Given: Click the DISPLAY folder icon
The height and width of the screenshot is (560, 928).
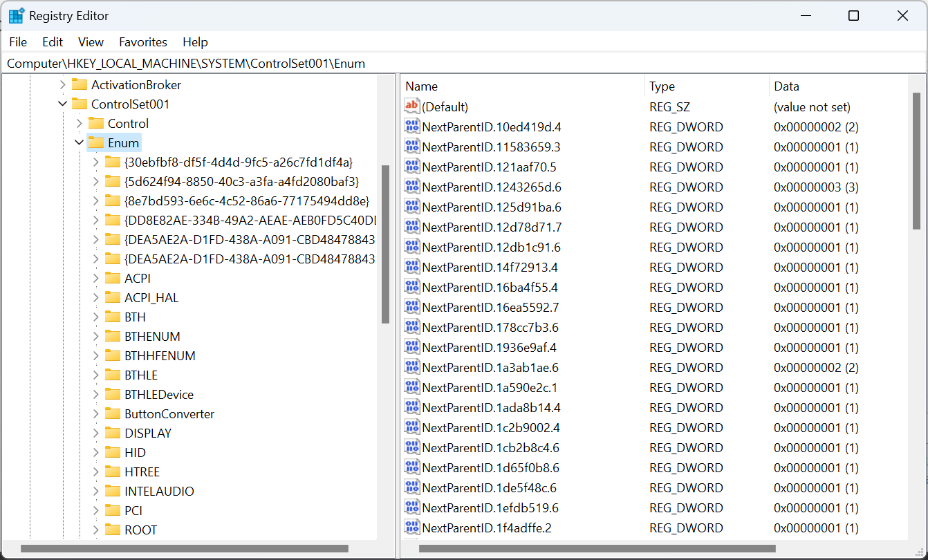Looking at the screenshot, I should 113,433.
